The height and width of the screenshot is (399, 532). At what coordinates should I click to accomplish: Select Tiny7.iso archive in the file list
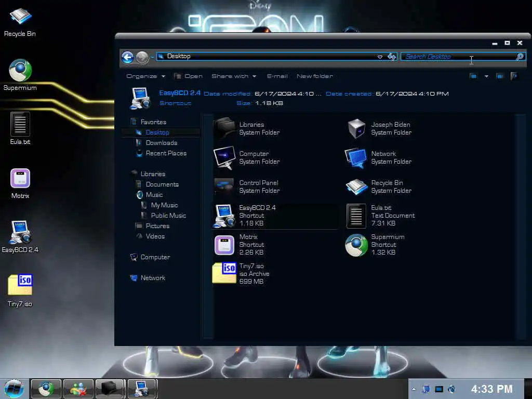275,273
